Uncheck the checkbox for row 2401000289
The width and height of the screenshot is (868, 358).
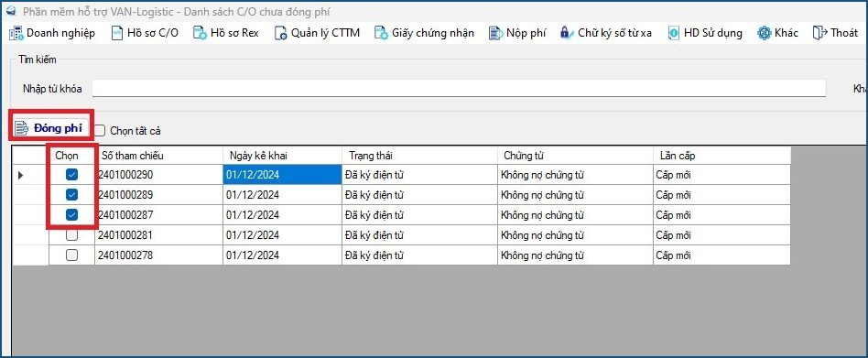click(72, 195)
